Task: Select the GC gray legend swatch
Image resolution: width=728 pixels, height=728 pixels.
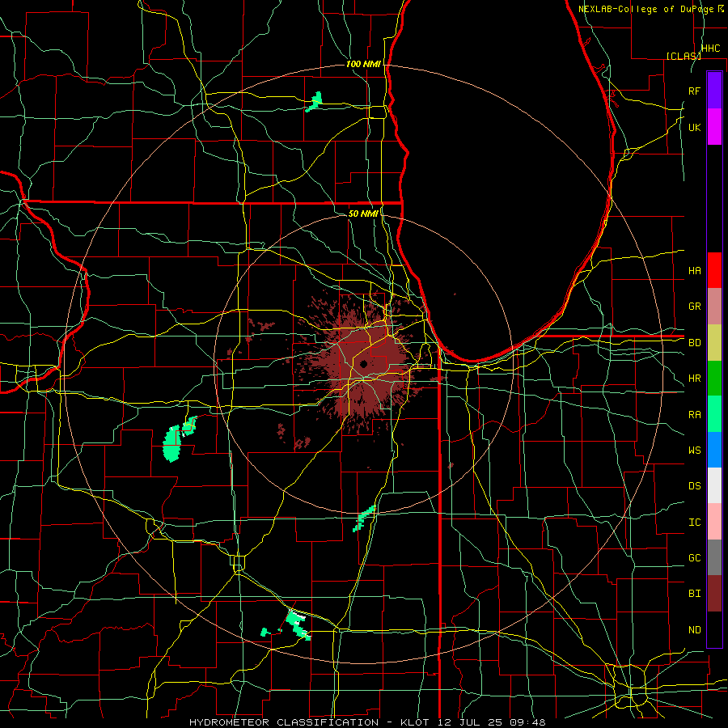Action: 714,557
